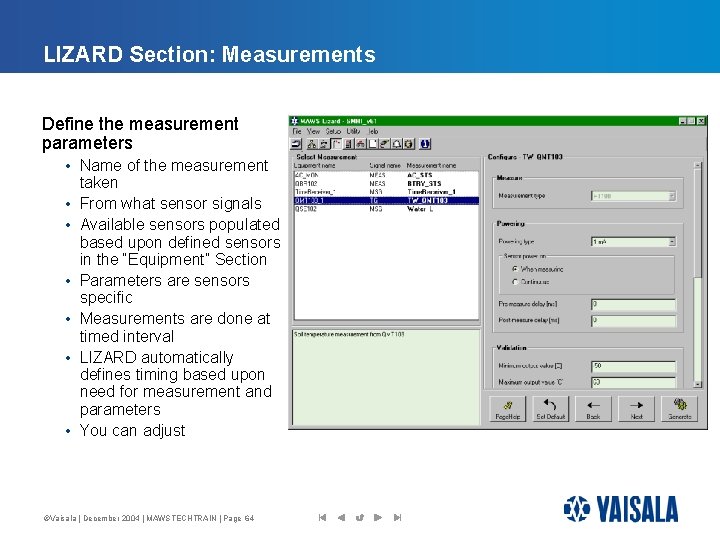The height and width of the screenshot is (540, 720).
Task: Click the Post measure delay input field
Action: (633, 321)
